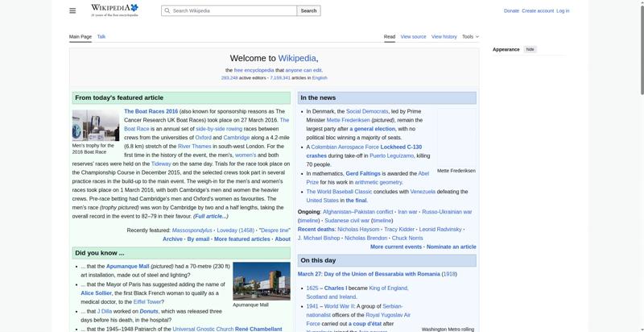
Task: Open The Boat Races 2016 article
Action: [x=151, y=111]
